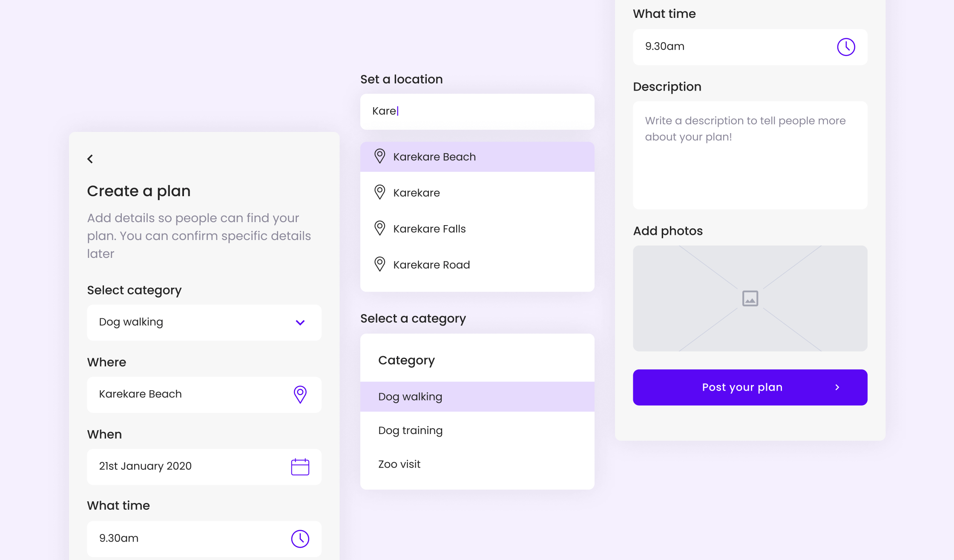This screenshot has height=560, width=954.
Task: Click the pin icon next to Karekare Falls
Action: [x=379, y=229]
